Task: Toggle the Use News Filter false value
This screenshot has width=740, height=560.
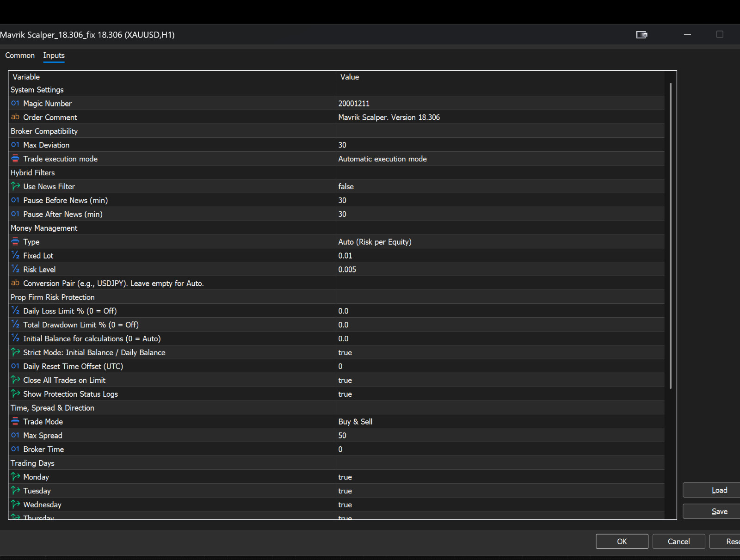Action: click(500, 186)
